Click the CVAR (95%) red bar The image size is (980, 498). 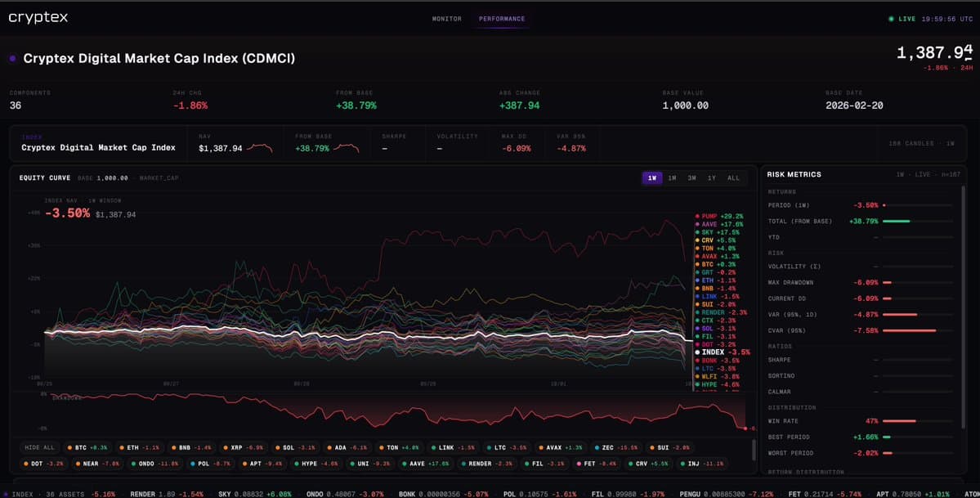point(910,330)
